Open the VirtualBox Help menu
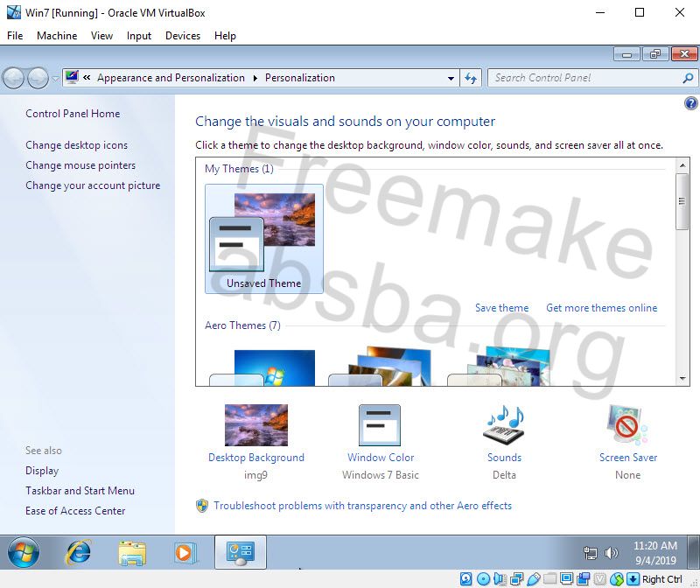700x588 pixels. 225,36
